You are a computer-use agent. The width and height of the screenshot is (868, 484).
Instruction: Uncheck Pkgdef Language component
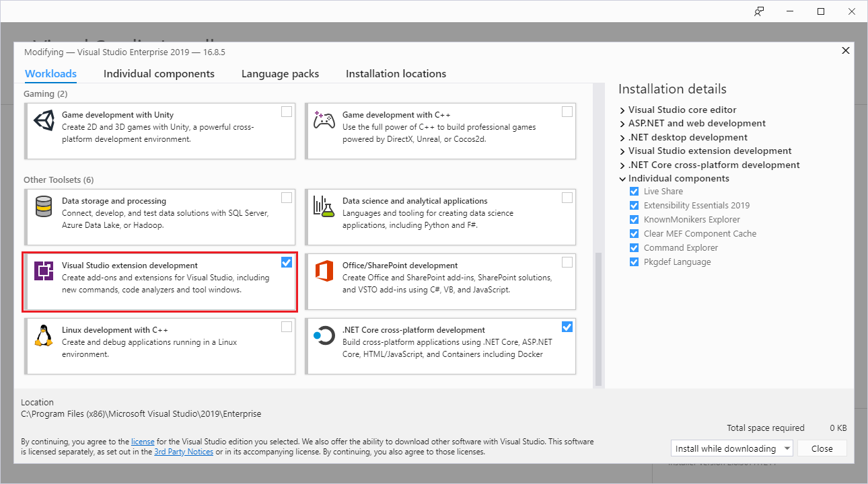[634, 262]
